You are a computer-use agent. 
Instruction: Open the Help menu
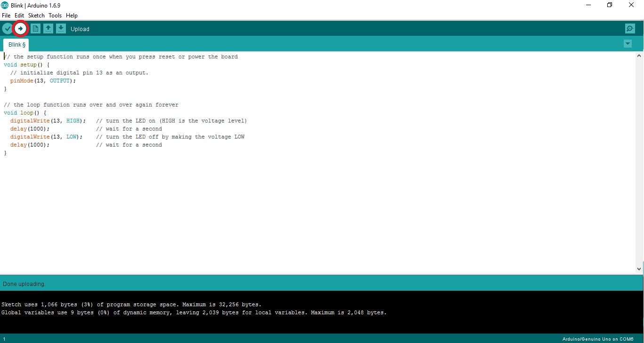point(72,15)
